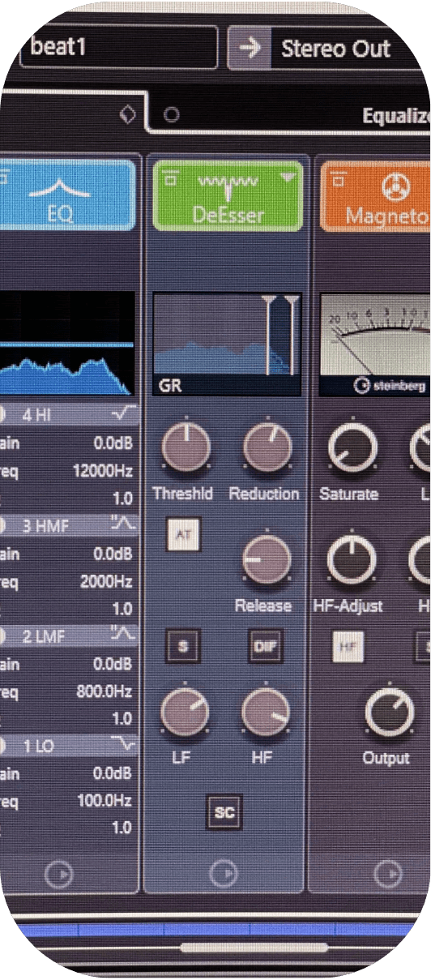Click the 2 LMF band label
Viewport: 431px width, 980px height.
pos(44,636)
